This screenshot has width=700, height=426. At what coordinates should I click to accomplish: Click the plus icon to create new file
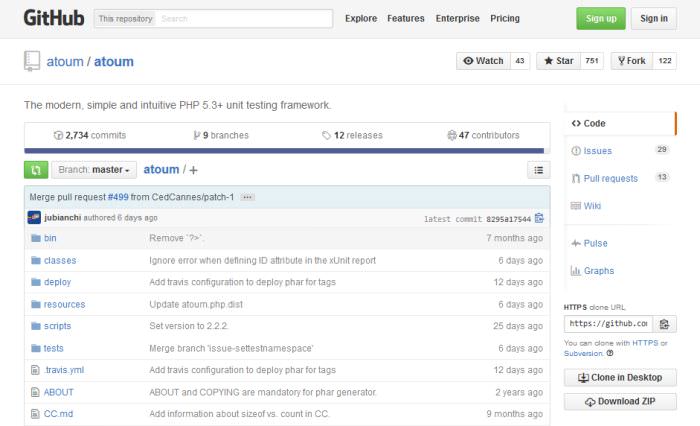[x=193, y=170]
